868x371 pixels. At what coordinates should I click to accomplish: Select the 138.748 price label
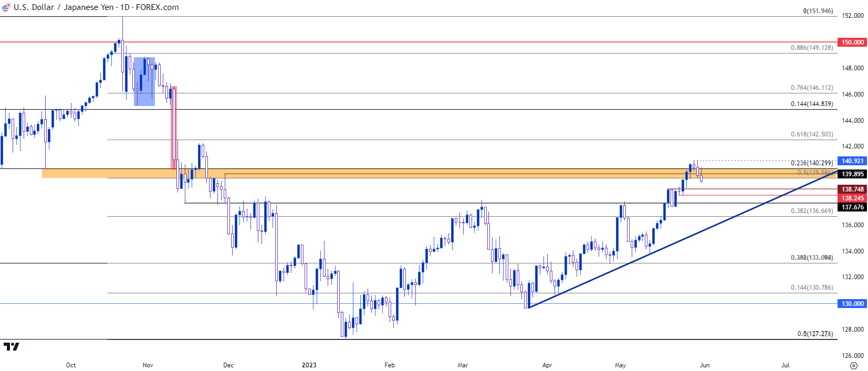pyautogui.click(x=852, y=189)
